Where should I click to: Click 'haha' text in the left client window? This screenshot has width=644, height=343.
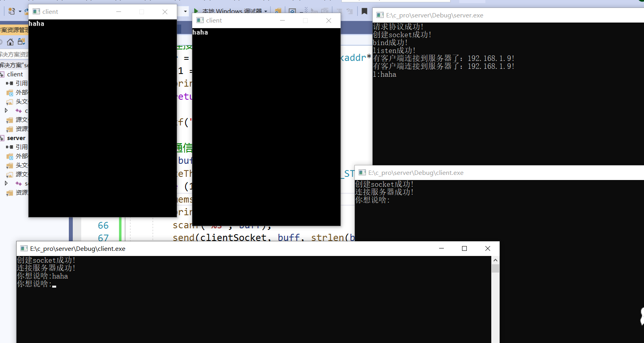point(36,24)
